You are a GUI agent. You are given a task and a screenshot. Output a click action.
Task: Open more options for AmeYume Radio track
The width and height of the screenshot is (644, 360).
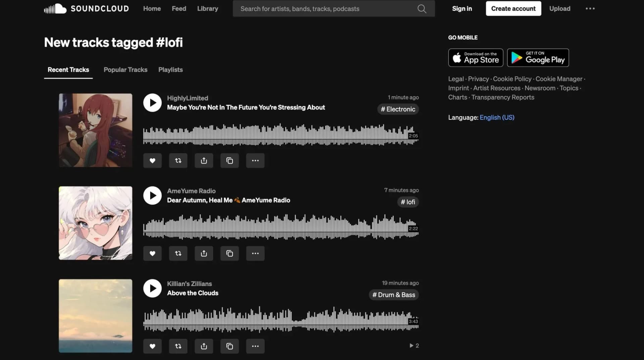[x=255, y=253]
